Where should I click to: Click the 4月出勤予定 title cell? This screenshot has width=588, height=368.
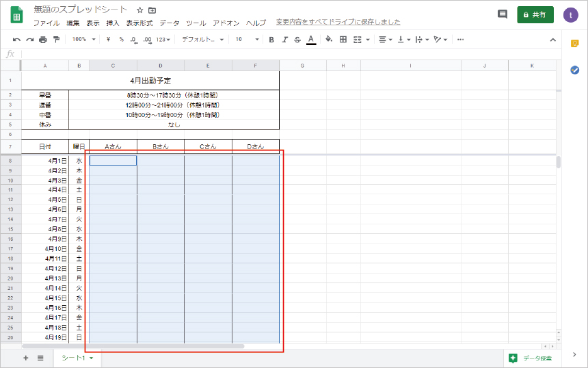coord(150,80)
